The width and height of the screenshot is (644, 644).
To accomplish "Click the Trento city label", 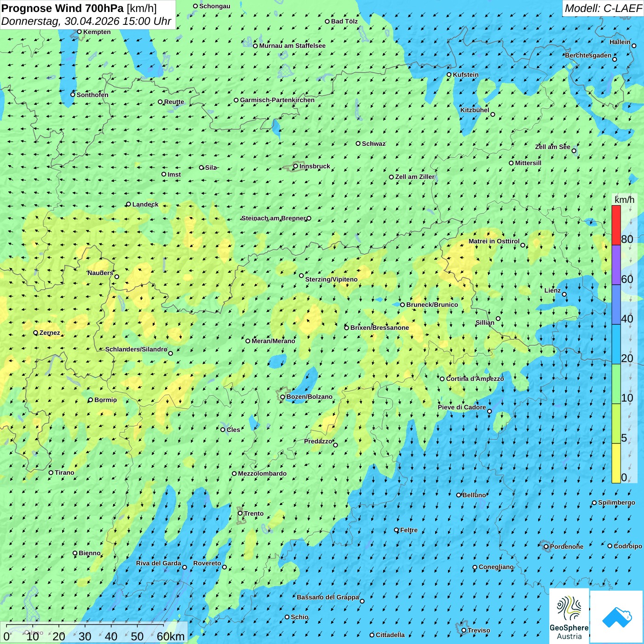I will pyautogui.click(x=254, y=513).
